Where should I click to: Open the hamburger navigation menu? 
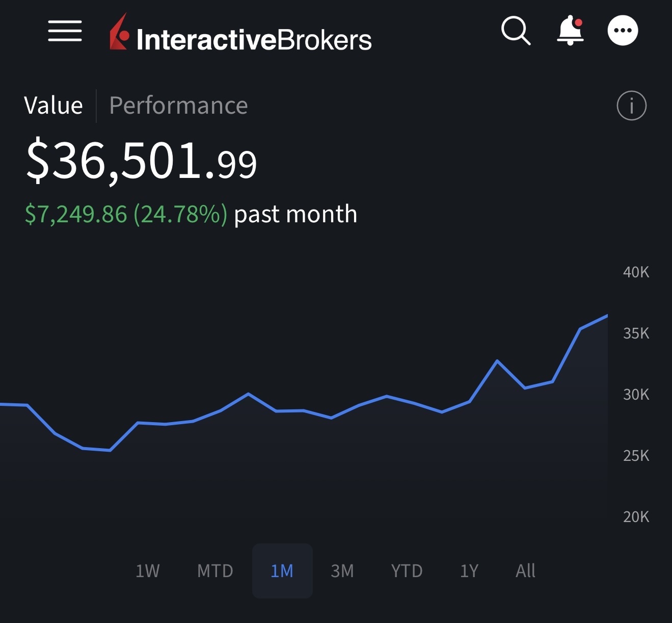click(x=65, y=31)
